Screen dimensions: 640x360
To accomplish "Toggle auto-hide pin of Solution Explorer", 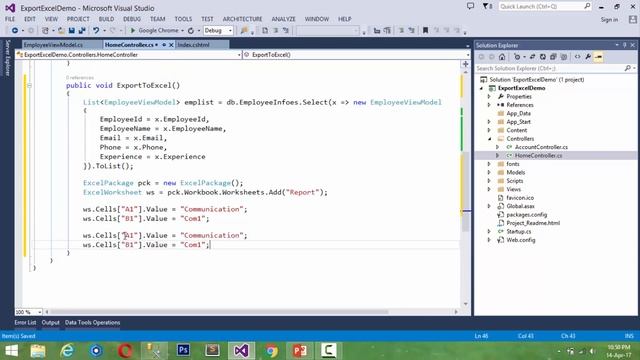I will click(624, 45).
